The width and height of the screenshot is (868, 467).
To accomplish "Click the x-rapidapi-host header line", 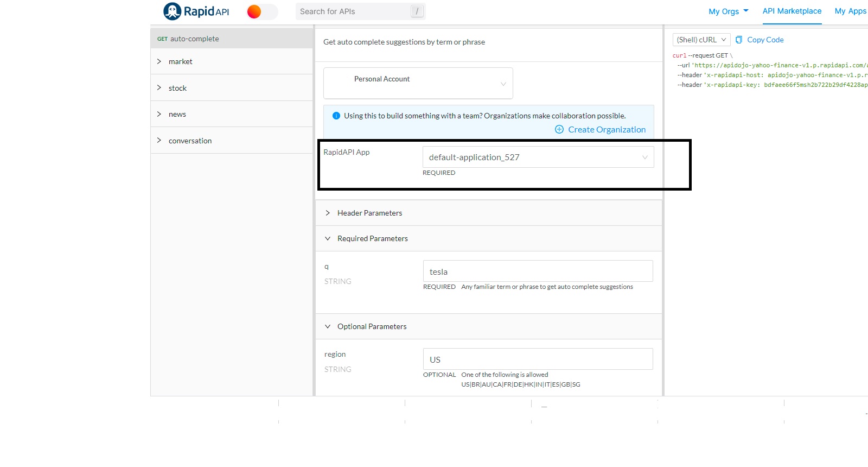I will coord(773,75).
